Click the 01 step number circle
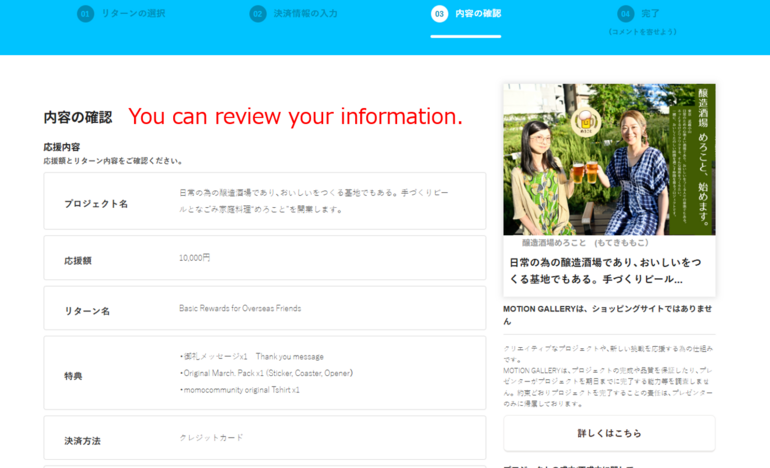Viewport: 770px width, 468px height. tap(85, 14)
